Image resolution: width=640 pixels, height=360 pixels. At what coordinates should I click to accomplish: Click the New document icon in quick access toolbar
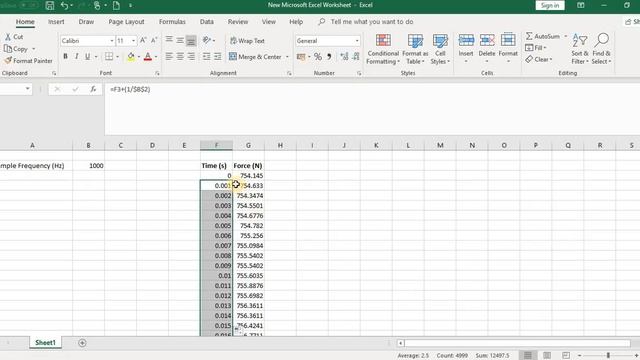pyautogui.click(x=116, y=6)
